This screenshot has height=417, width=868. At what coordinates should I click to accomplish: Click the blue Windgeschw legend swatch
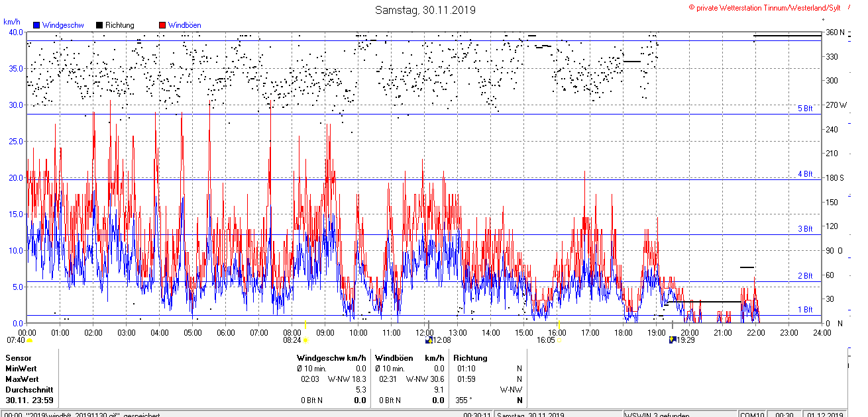coord(36,25)
